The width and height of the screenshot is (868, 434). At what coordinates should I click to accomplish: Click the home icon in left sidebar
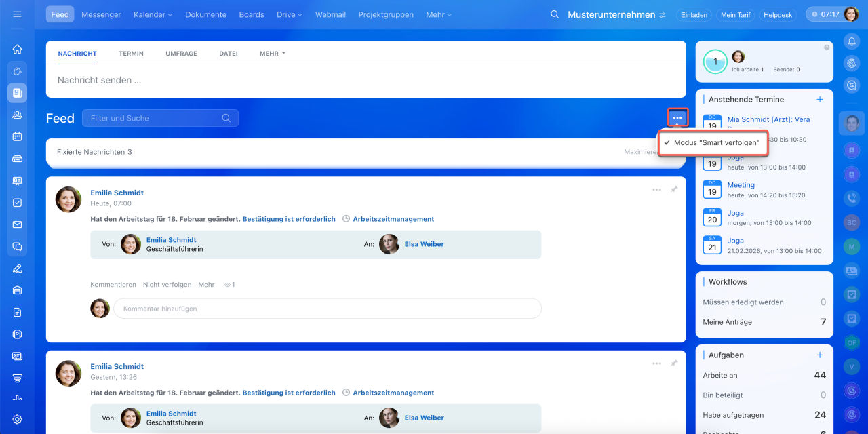(17, 49)
